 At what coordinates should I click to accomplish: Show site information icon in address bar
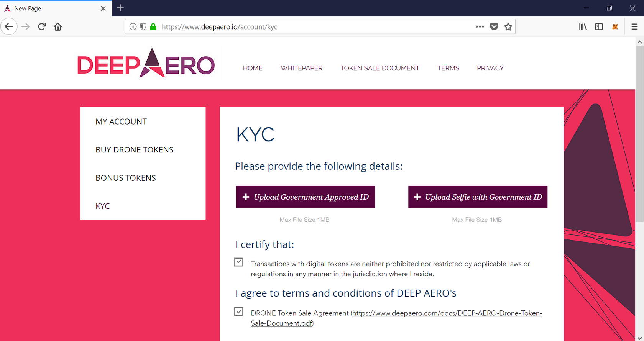point(133,27)
